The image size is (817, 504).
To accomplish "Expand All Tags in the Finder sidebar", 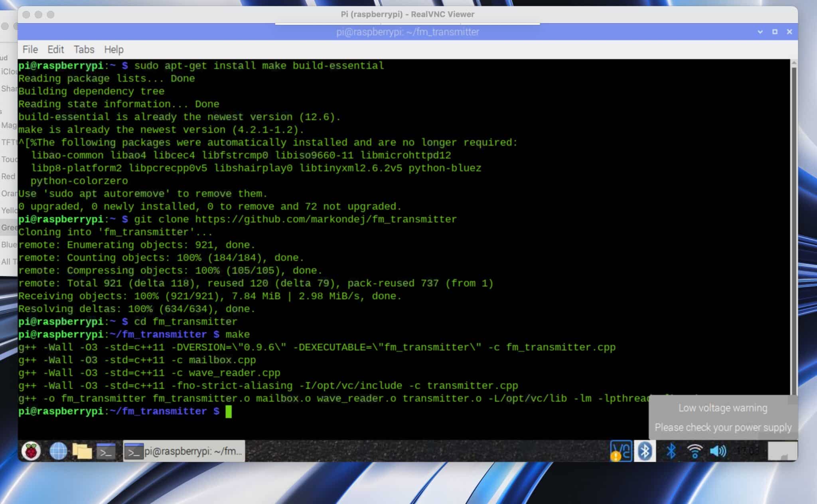I will click(x=9, y=261).
